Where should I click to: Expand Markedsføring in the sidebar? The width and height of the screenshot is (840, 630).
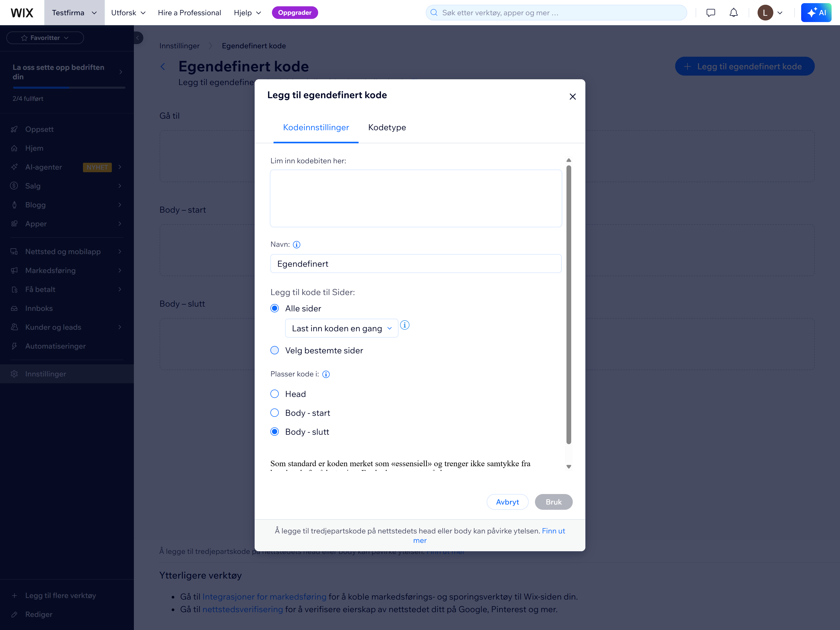click(67, 270)
